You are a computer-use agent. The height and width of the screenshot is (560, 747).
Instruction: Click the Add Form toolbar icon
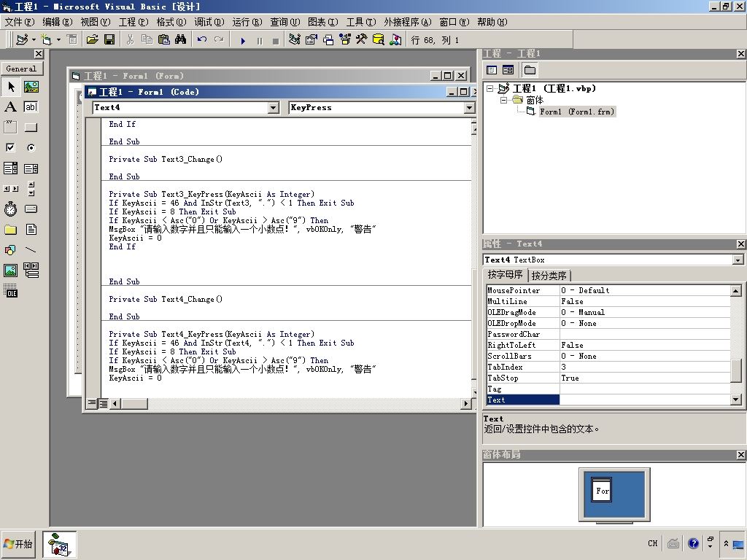tap(46, 39)
